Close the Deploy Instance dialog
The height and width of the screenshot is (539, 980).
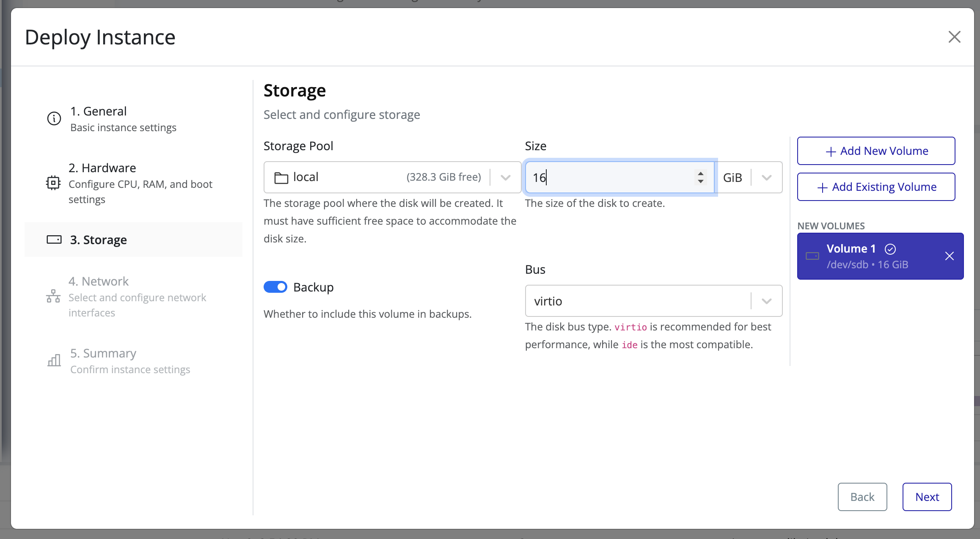[954, 37]
